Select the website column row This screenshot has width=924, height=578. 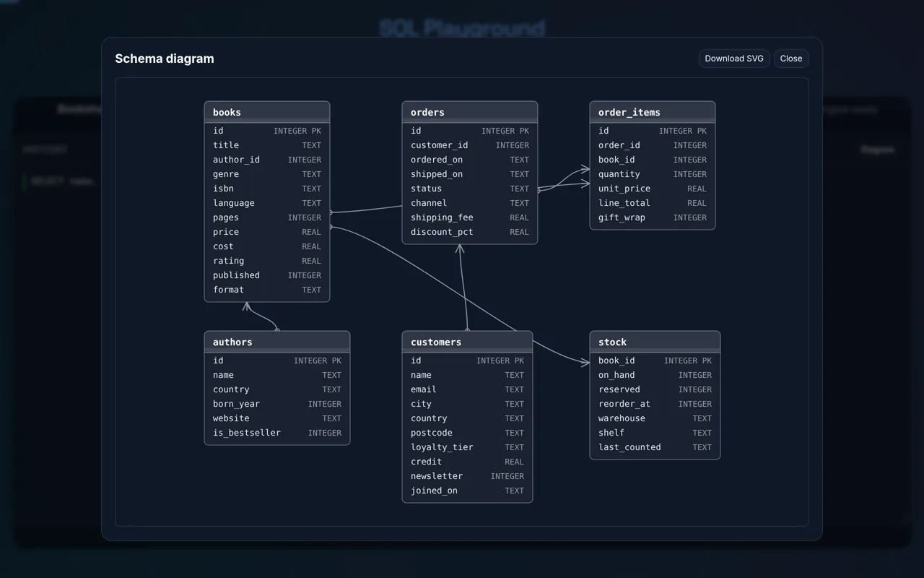[277, 418]
